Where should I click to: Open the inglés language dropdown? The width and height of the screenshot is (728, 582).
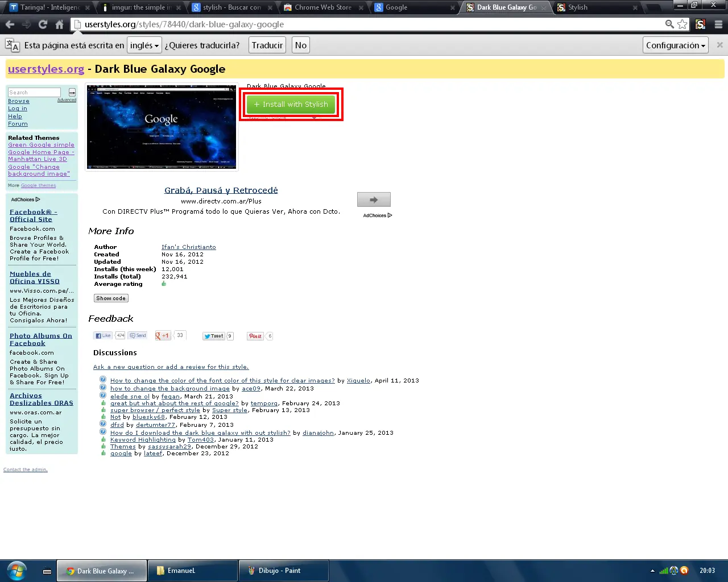(x=144, y=45)
